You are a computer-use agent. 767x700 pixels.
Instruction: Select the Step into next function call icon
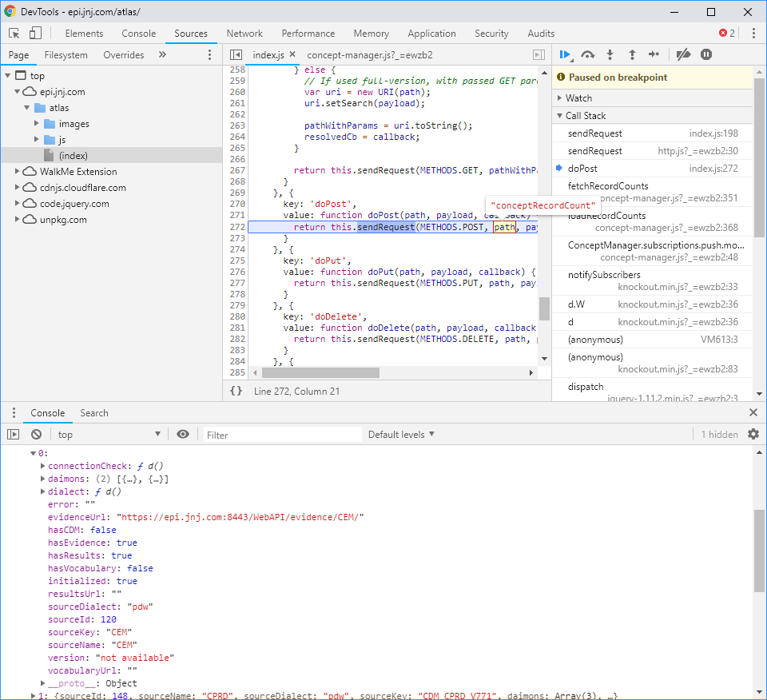[609, 54]
